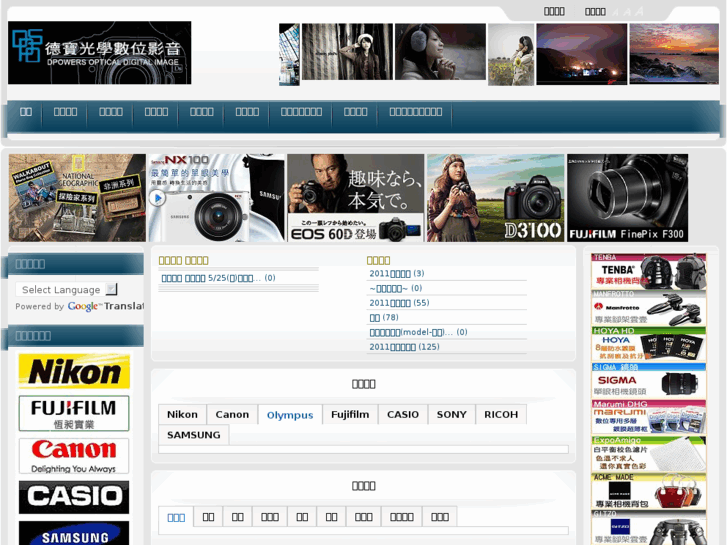This screenshot has width=727, height=545.
Task: Click the header sunset seascape photo
Action: click(674, 54)
